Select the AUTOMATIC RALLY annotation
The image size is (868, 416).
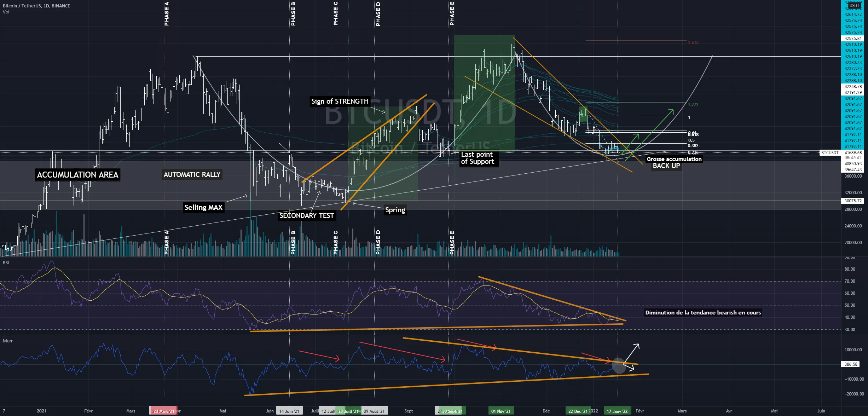click(192, 174)
